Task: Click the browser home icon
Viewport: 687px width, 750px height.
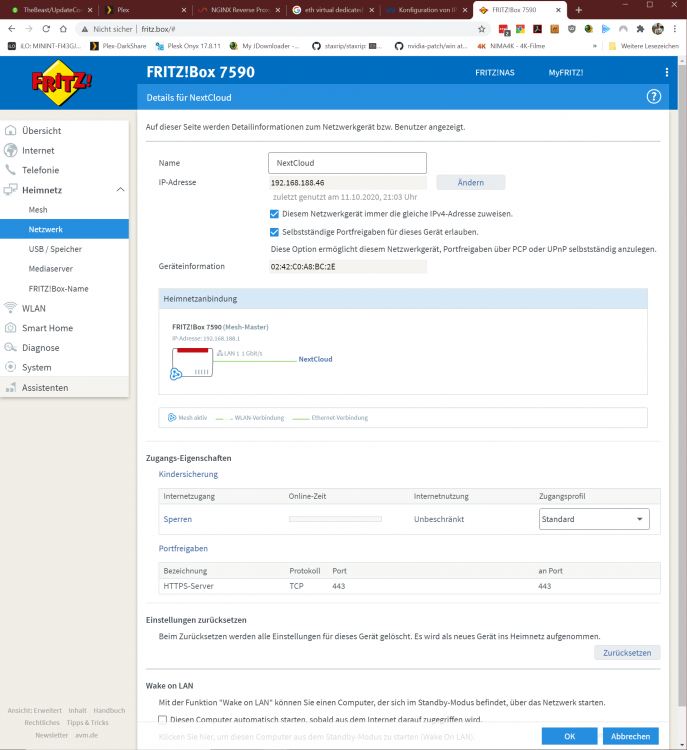Action: [x=63, y=29]
